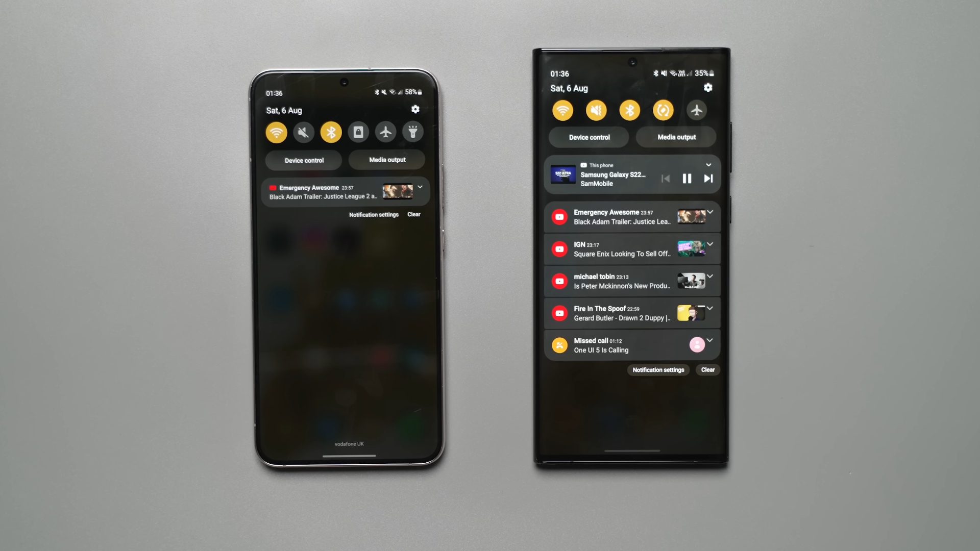The height and width of the screenshot is (551, 980).
Task: Toggle mute/silent mode on right phone
Action: [x=595, y=110]
